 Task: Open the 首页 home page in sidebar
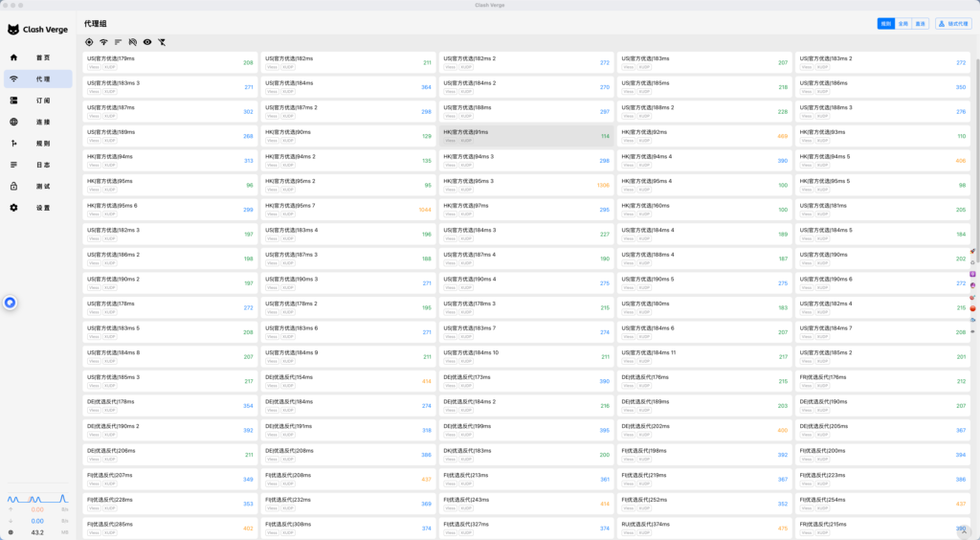click(38, 57)
